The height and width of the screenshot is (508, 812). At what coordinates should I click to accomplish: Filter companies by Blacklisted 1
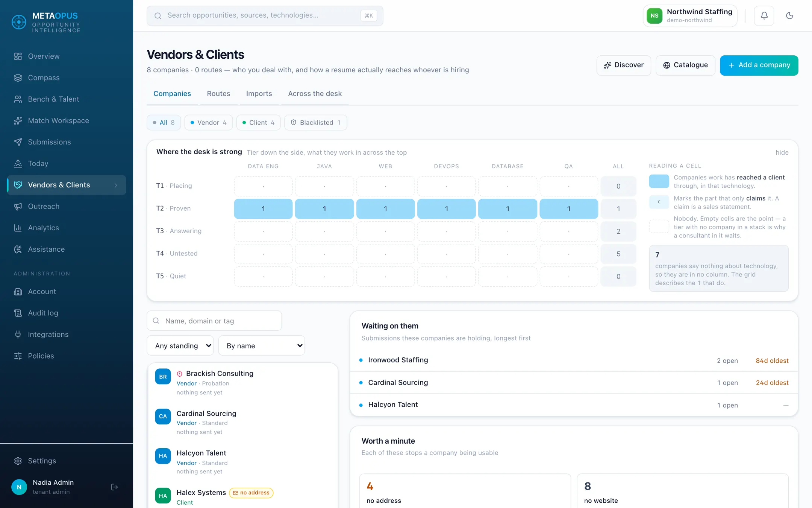pyautogui.click(x=316, y=123)
